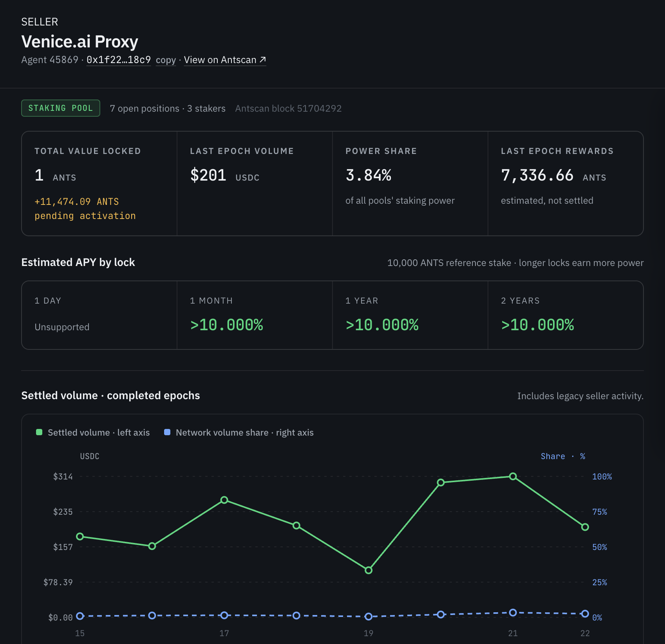Image resolution: width=665 pixels, height=644 pixels.
Task: Click '+11,474.09 ANTS pending activation' text
Action: tap(85, 209)
